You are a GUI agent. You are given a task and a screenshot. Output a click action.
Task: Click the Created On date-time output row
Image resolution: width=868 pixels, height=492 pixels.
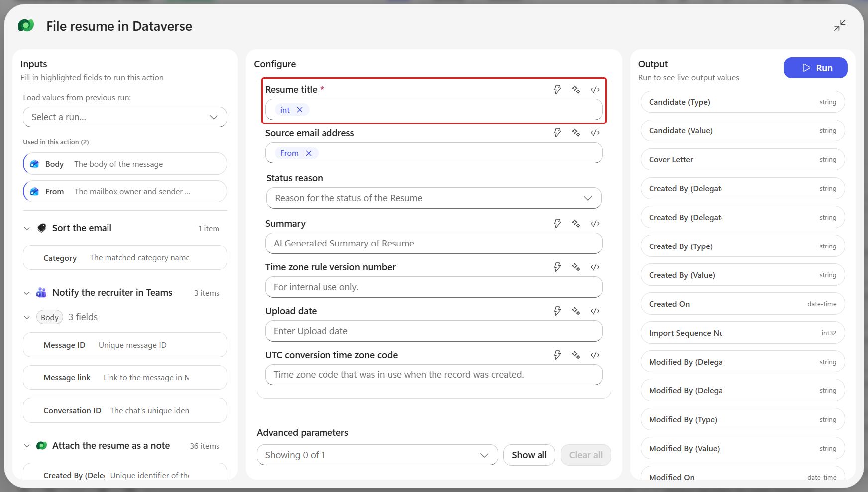(x=743, y=304)
